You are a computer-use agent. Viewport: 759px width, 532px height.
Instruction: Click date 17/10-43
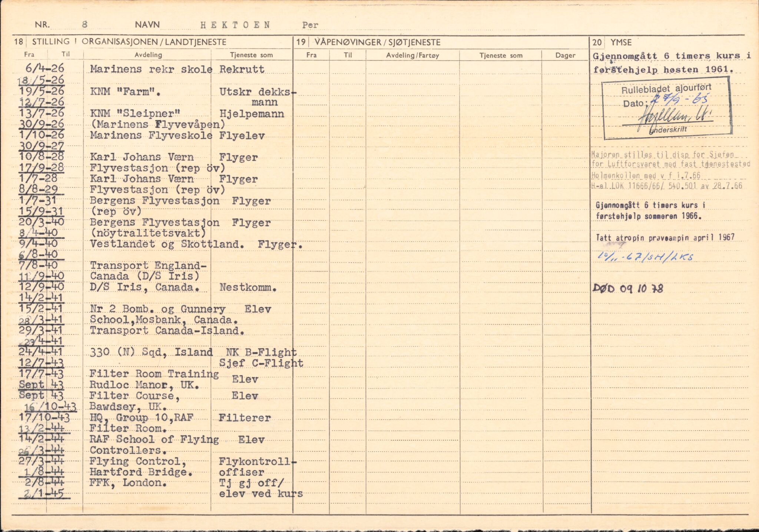44,417
